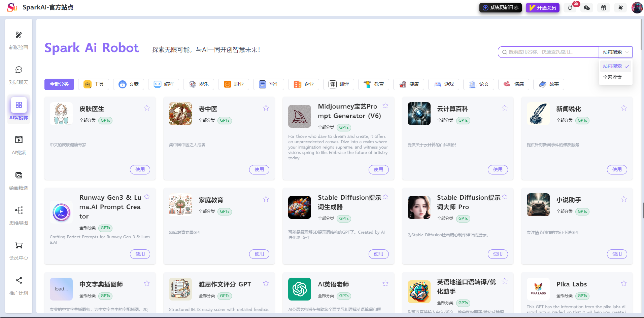The height and width of the screenshot is (318, 644).
Task: Click the notification bell icon
Action: pyautogui.click(x=570, y=8)
